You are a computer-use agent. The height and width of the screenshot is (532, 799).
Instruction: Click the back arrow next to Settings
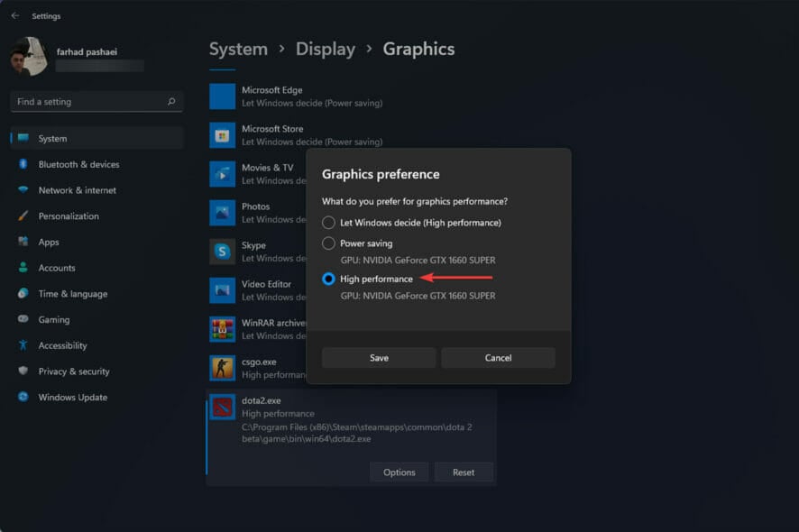click(15, 15)
